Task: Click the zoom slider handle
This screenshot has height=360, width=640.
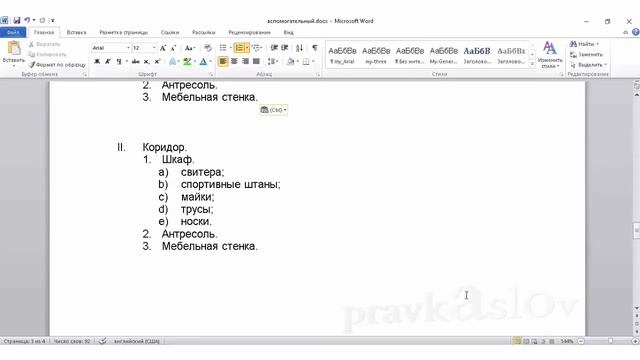Action: pyautogui.click(x=611, y=341)
